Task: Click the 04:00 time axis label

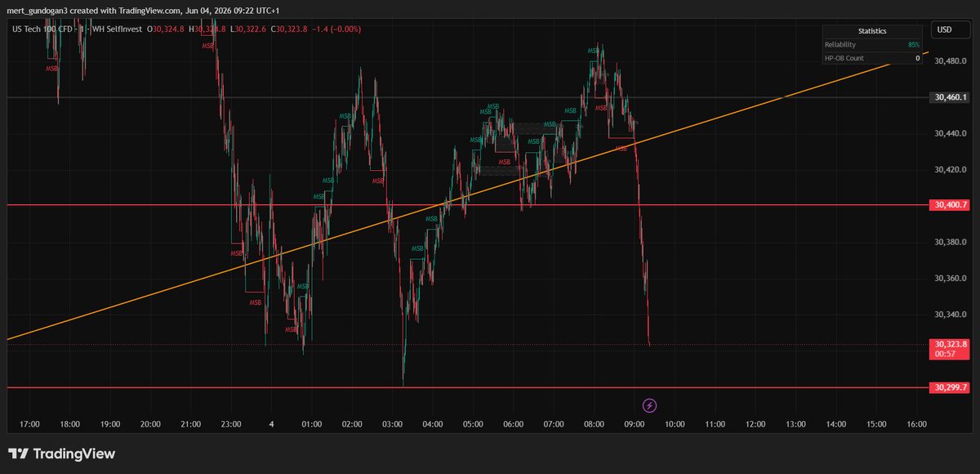Action: (x=433, y=424)
